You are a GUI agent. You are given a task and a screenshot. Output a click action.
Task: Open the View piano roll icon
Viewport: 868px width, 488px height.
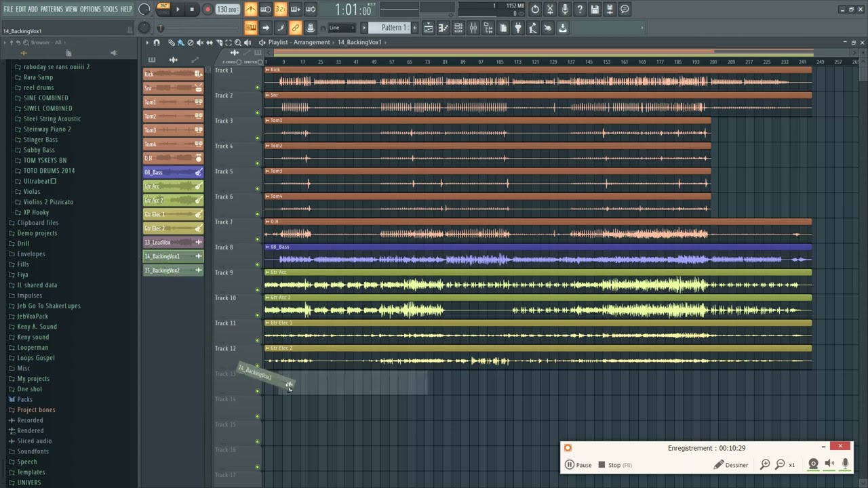443,28
